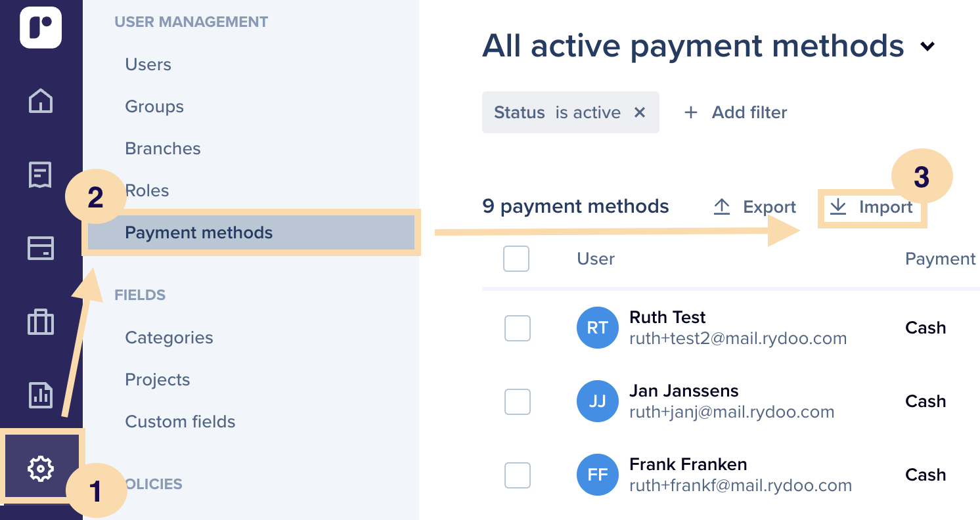Viewport: 980px width, 520px height.
Task: Remove the Status is active filter
Action: point(640,112)
